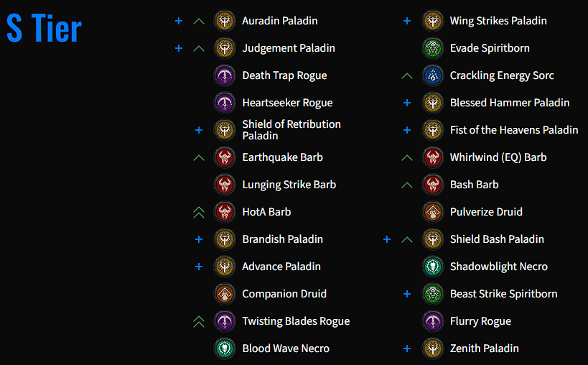Click the plus icon beside Brandish Paladin

pos(199,239)
